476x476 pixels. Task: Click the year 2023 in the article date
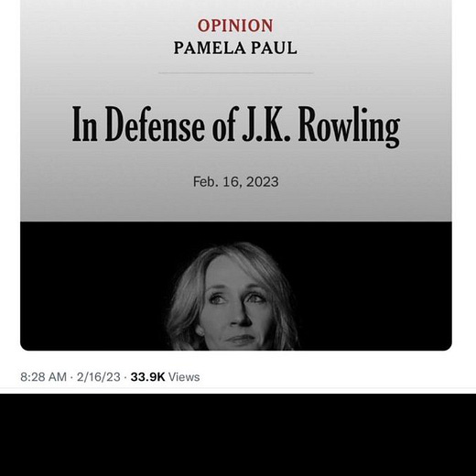point(263,182)
